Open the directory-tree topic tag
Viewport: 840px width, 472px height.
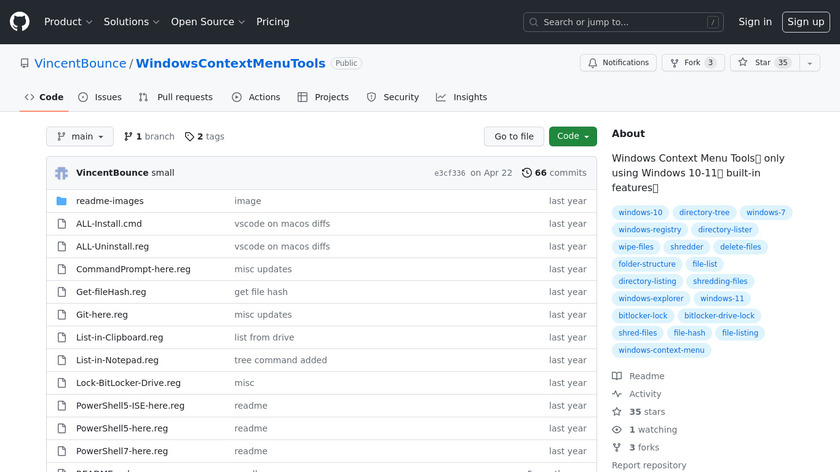pos(704,213)
